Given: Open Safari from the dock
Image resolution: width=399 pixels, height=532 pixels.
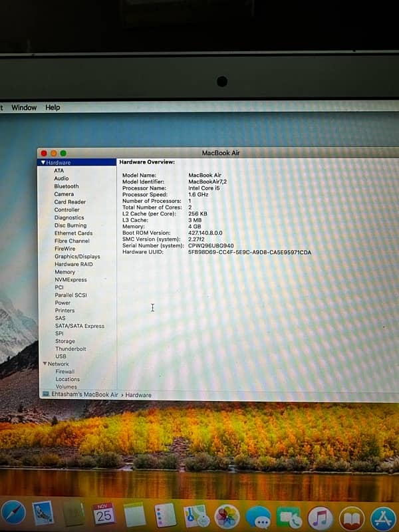Looking at the screenshot, I should pyautogui.click(x=13, y=513).
